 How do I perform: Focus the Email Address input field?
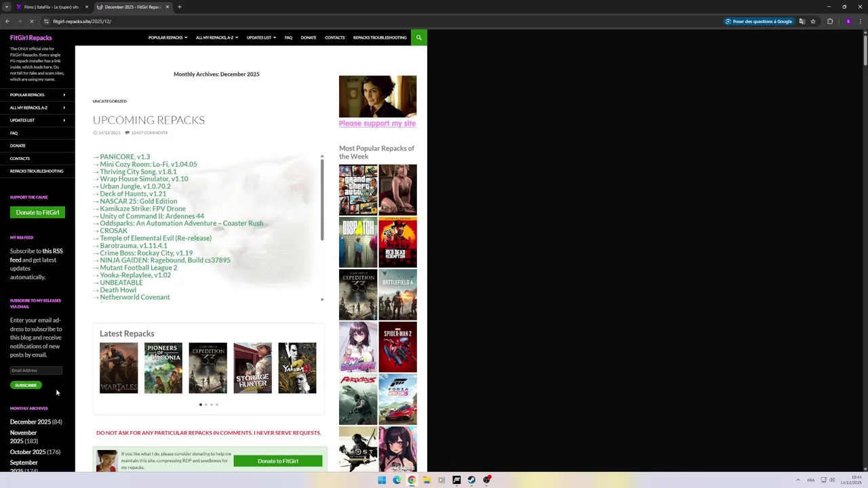(x=36, y=370)
